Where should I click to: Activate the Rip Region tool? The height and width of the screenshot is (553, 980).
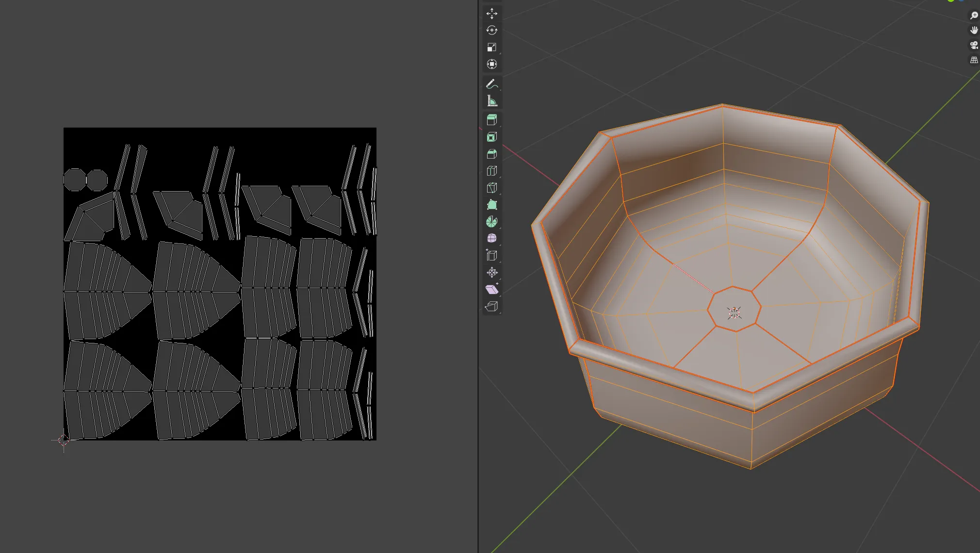point(491,306)
